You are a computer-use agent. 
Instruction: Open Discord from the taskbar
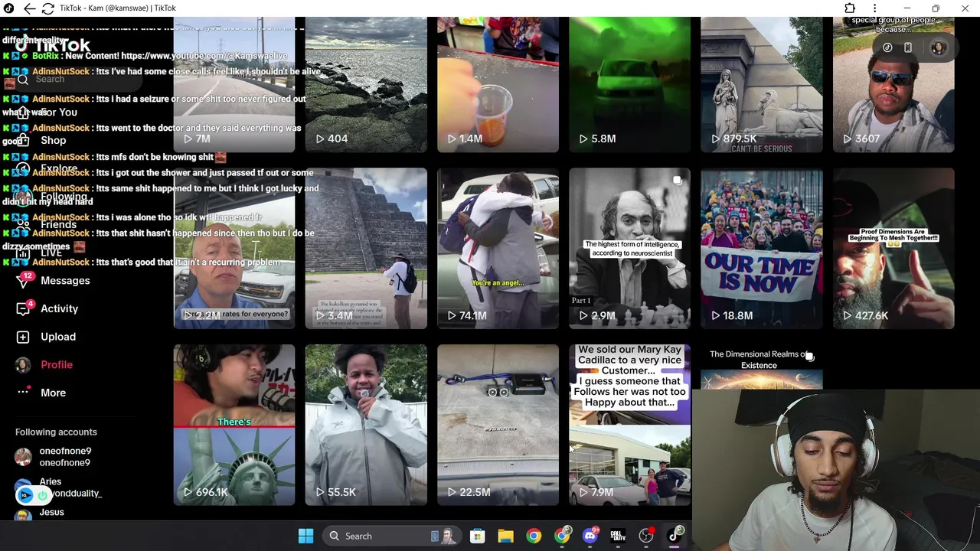pyautogui.click(x=590, y=536)
